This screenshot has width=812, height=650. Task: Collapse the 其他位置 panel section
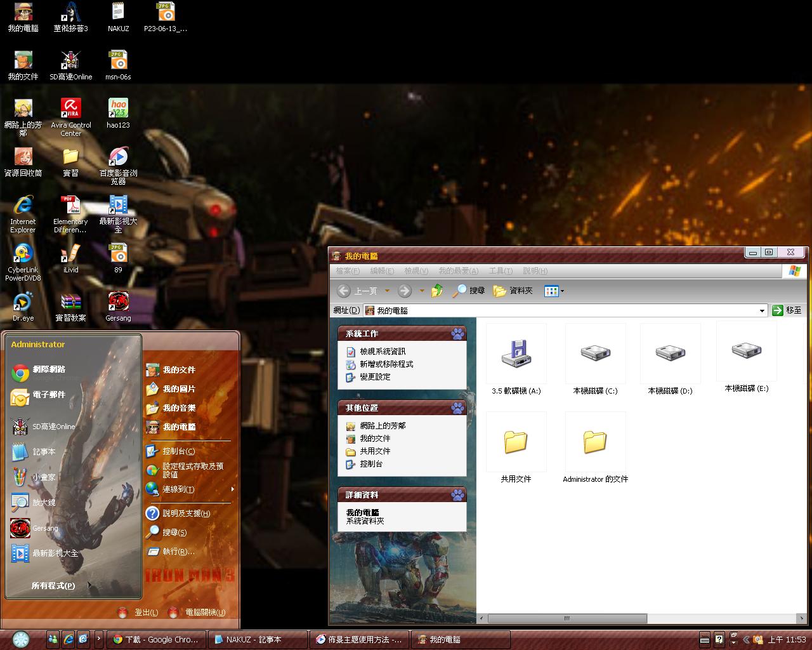click(x=457, y=408)
